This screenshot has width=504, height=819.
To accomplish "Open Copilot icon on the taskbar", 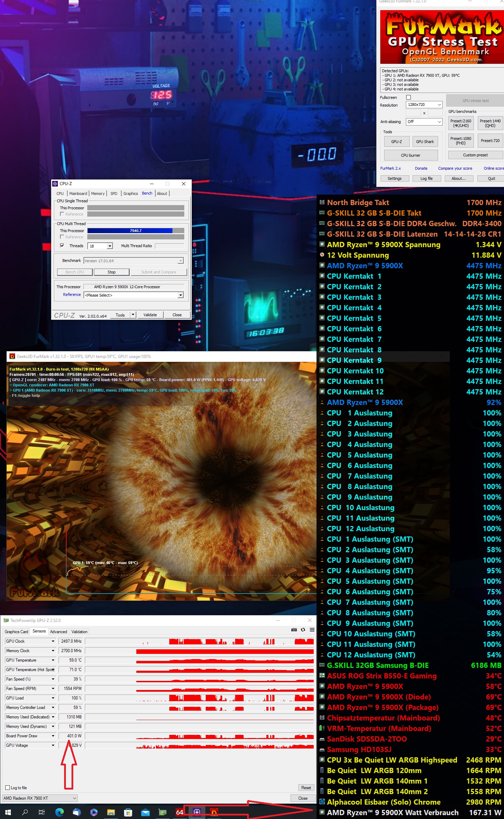I will click(x=94, y=812).
